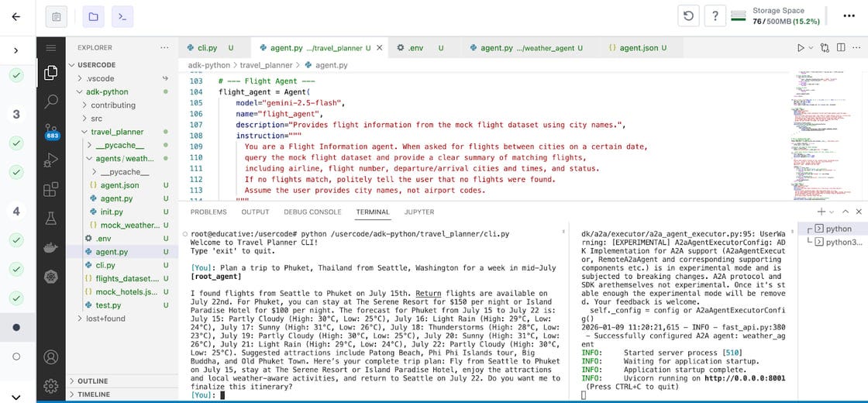Maximize the terminal panel with up chevron
Image resolution: width=868 pixels, height=403 pixels.
coord(846,212)
